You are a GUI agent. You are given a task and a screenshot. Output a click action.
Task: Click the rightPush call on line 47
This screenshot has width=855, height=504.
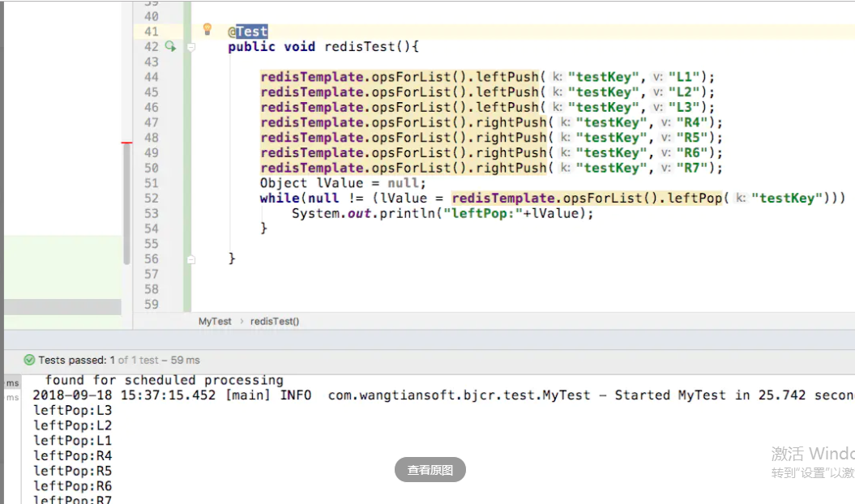click(511, 122)
